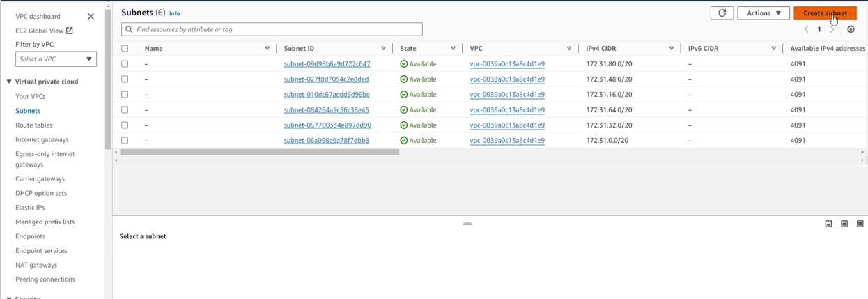This screenshot has height=299, width=868.
Task: Sort by Name column arrow
Action: pos(268,49)
